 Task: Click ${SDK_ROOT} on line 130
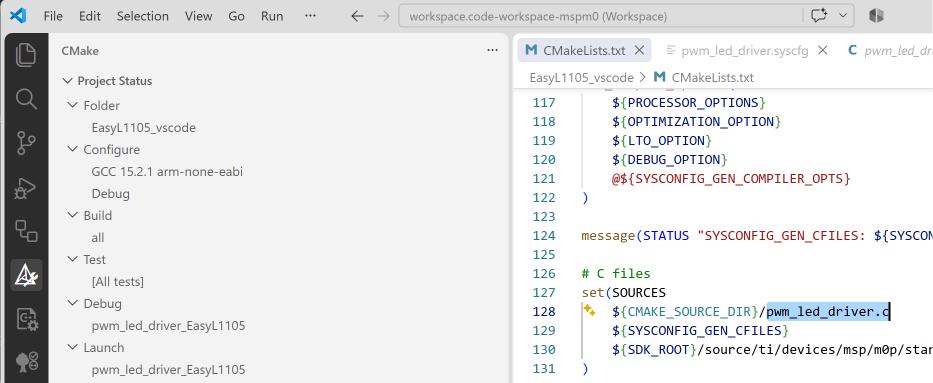[654, 349]
